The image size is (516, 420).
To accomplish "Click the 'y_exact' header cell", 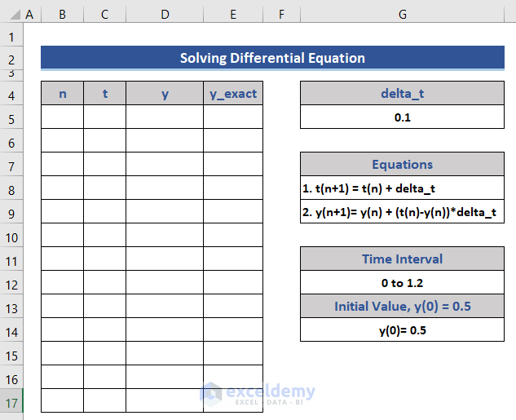I will [233, 94].
